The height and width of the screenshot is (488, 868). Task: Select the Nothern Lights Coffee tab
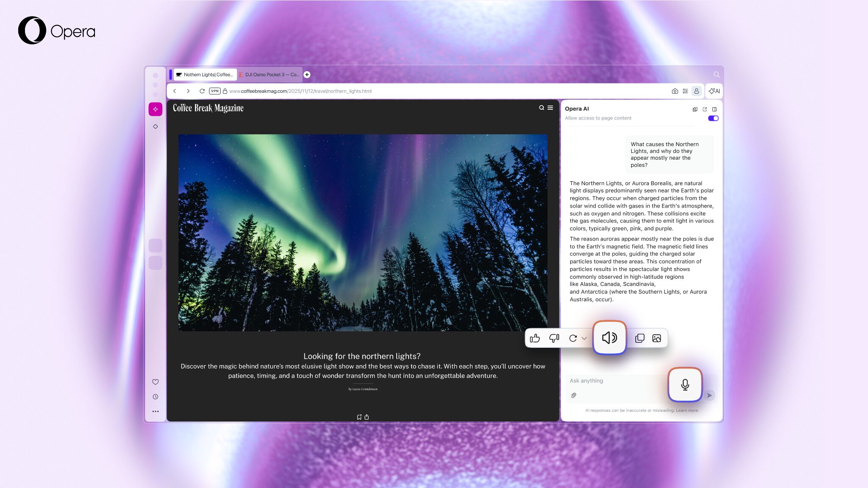click(205, 75)
